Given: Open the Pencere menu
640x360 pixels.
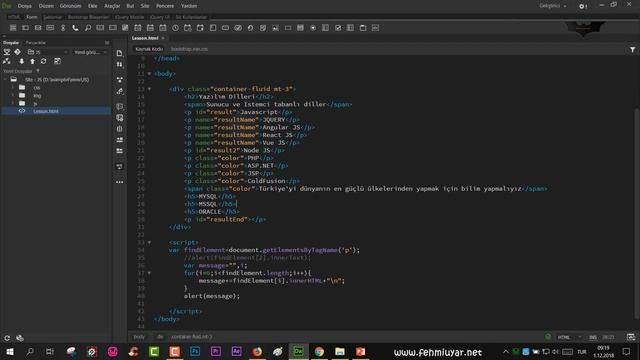Looking at the screenshot, I should click(165, 6).
